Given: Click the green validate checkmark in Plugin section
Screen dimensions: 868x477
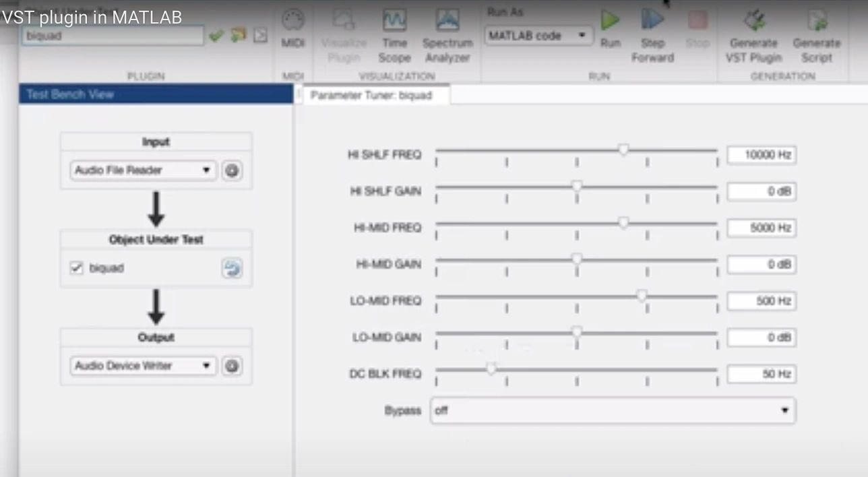Looking at the screenshot, I should [x=217, y=36].
